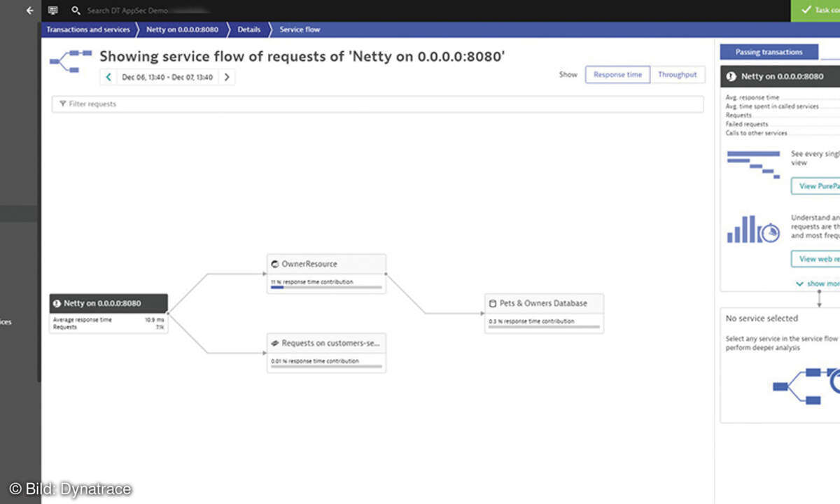Click the OwnerResource service icon
The image size is (840, 504).
point(275,265)
